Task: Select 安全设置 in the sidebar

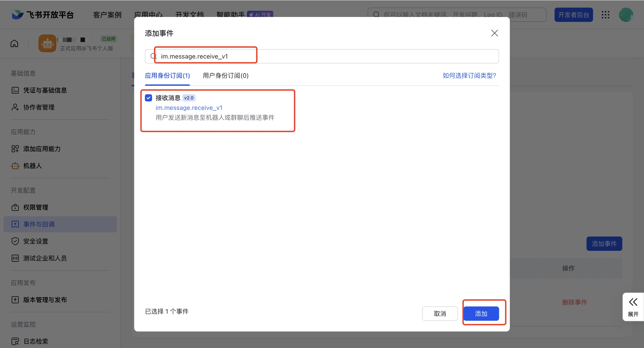Action: coord(36,241)
